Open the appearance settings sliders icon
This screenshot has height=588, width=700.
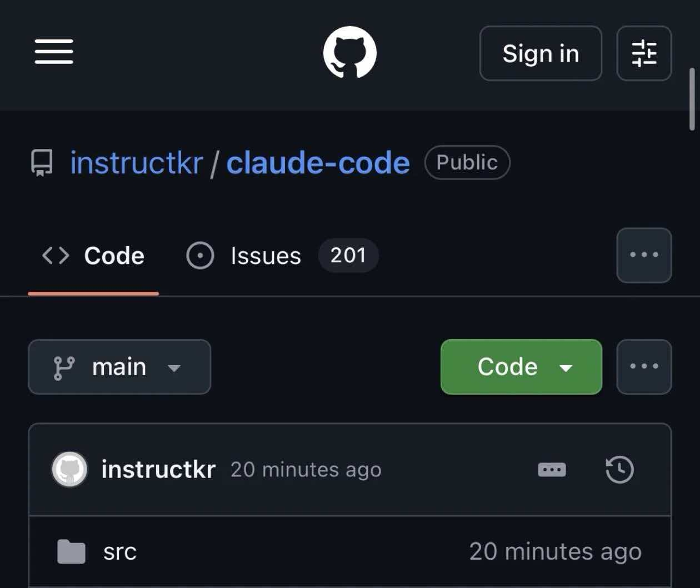[644, 53]
